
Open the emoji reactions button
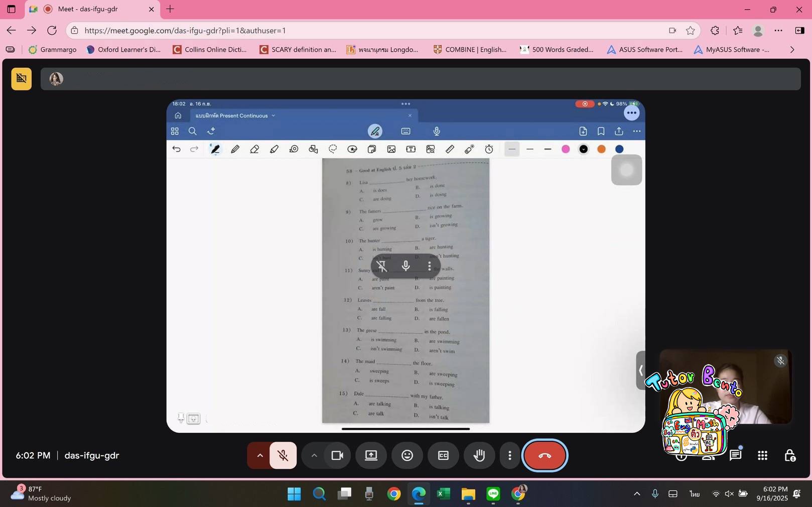click(407, 455)
